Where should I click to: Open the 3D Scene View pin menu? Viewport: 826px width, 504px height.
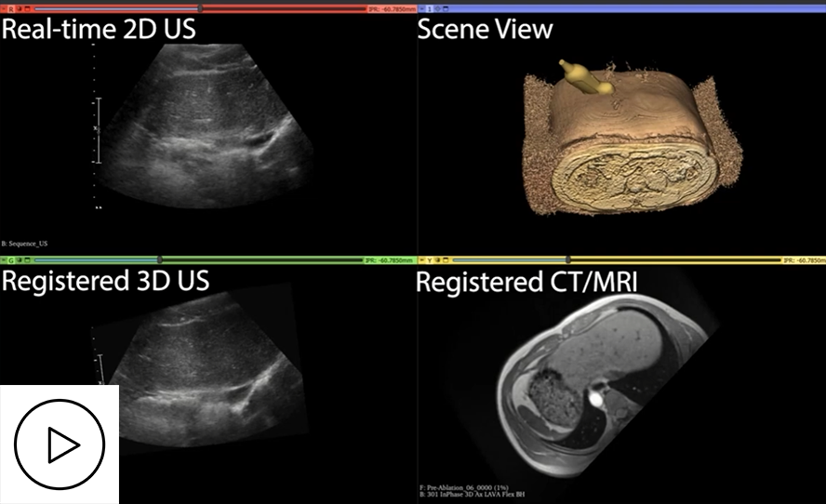point(421,8)
